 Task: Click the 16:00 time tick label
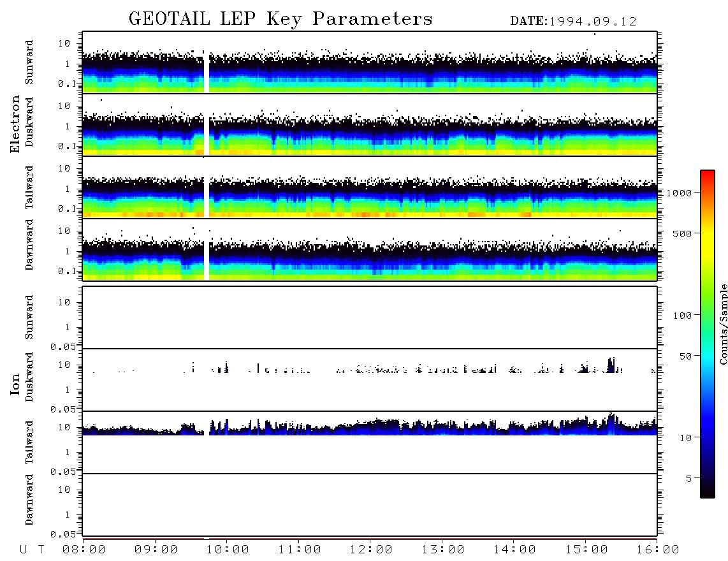pos(657,550)
